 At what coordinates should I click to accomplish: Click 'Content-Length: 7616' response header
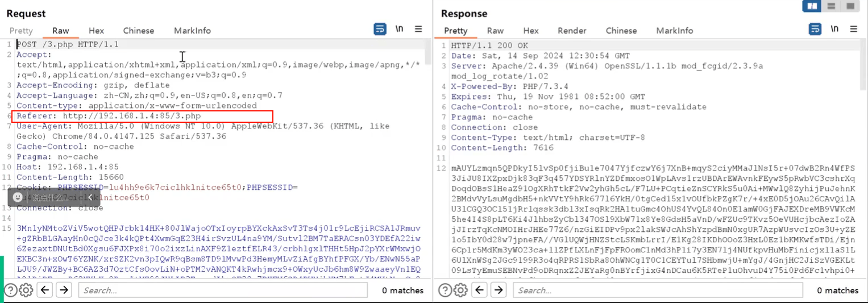502,148
